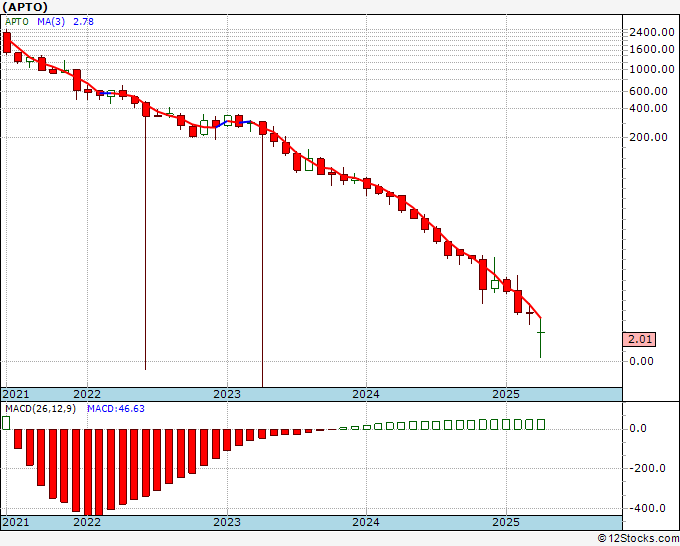680x546 pixels.
Task: Click the 200.00 price axis label
Action: (648, 137)
